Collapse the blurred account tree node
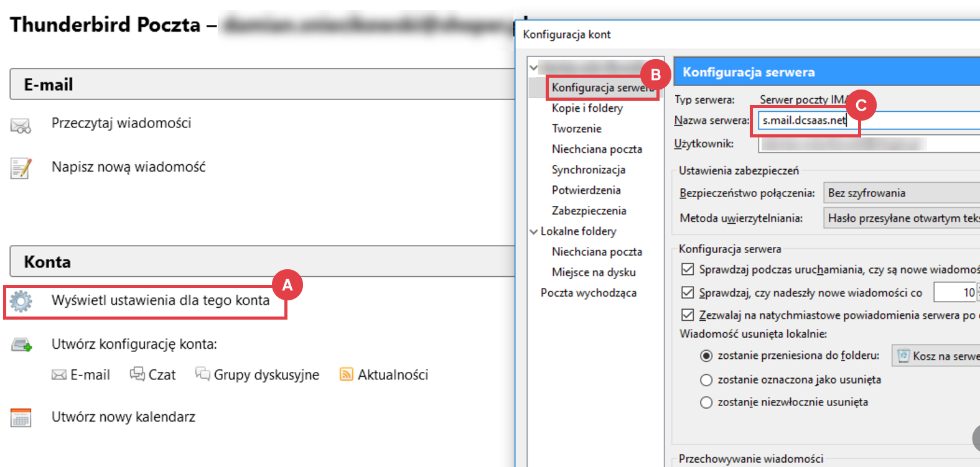980x467 pixels. 534,67
